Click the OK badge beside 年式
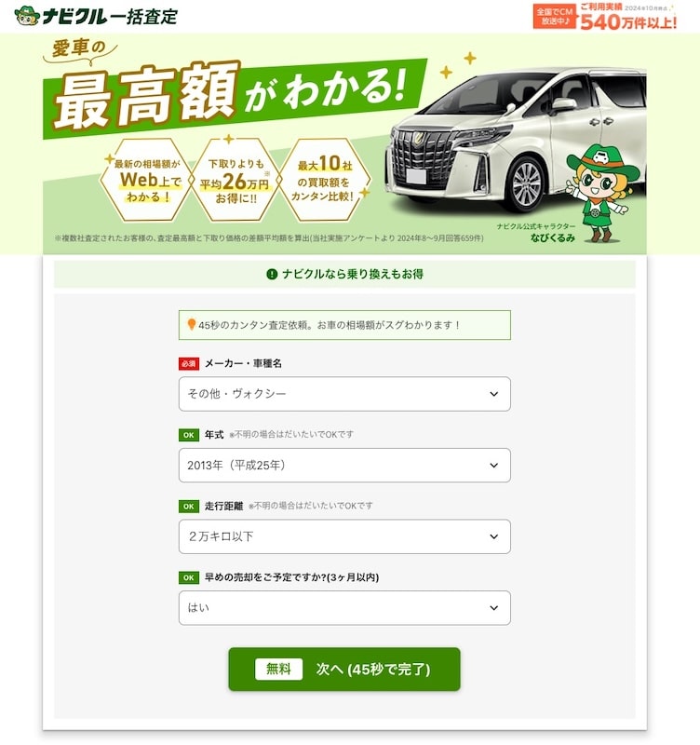Viewport: 700px width, 745px height. [189, 435]
